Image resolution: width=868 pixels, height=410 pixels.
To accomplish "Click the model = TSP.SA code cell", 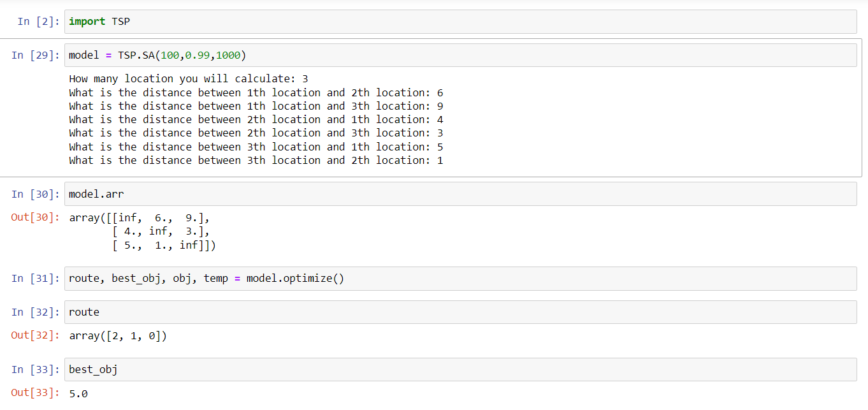I will tap(460, 55).
